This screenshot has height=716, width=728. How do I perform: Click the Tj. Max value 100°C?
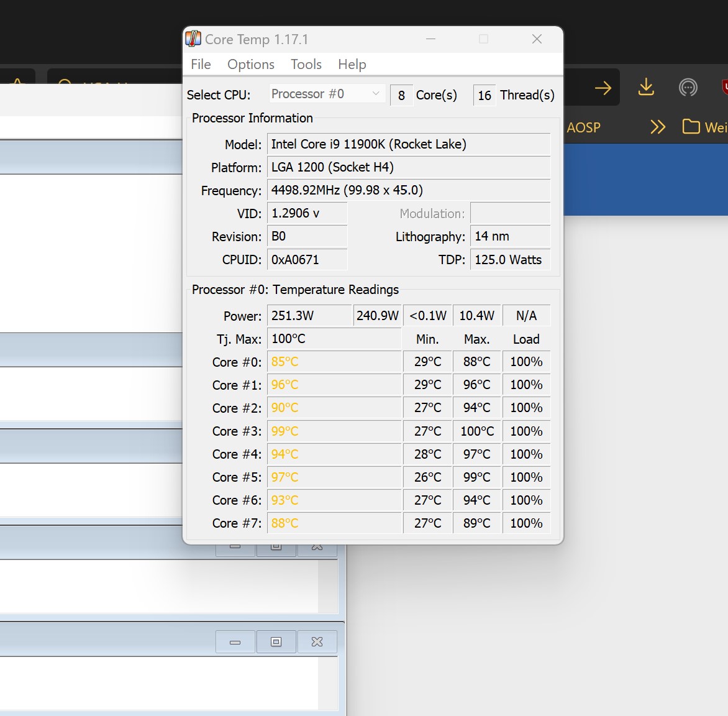pos(334,339)
